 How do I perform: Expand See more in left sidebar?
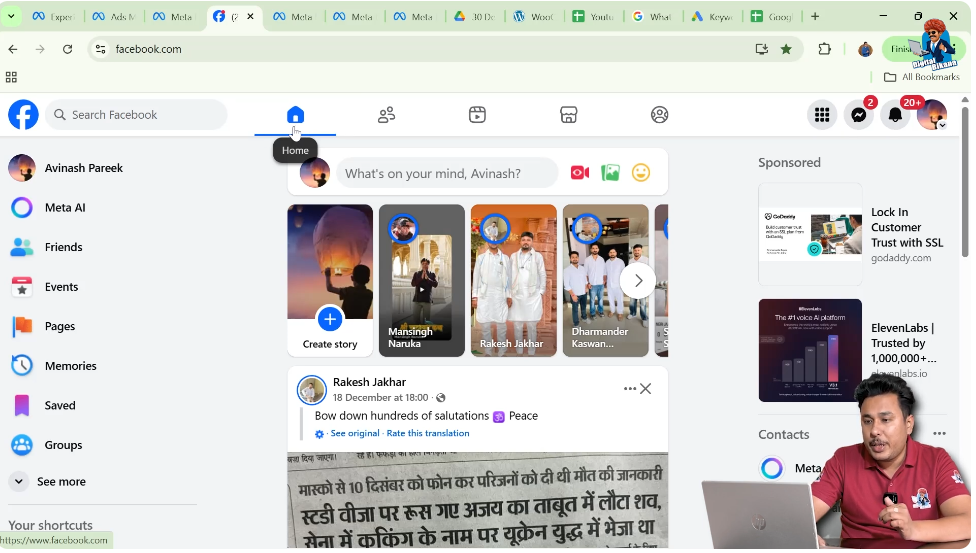(x=60, y=482)
